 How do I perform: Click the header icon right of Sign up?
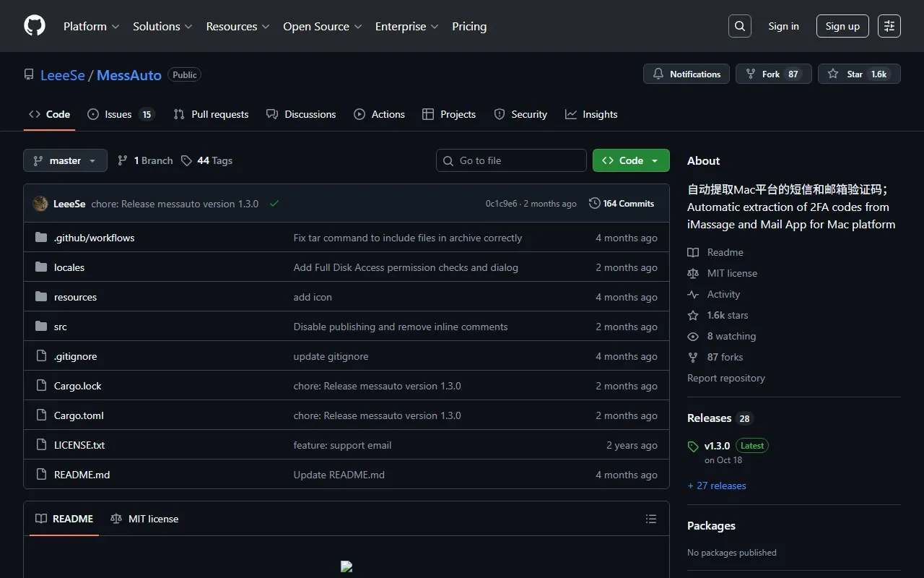889,26
